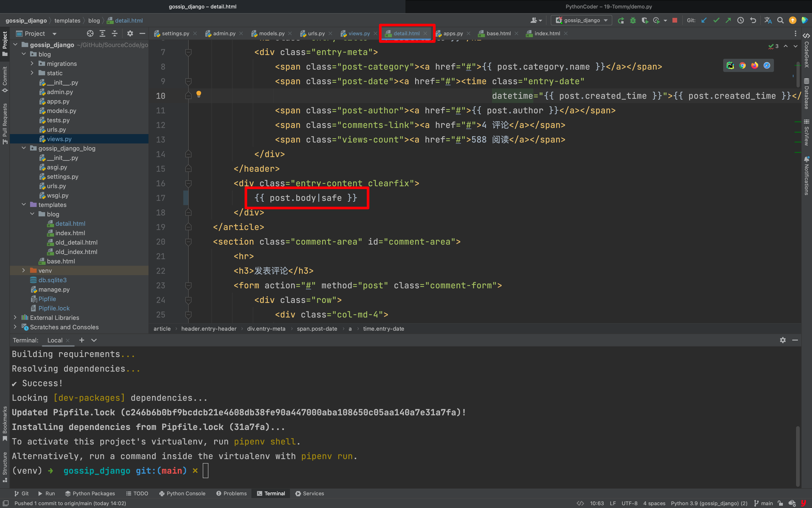Toggle the Database side panel

[x=807, y=93]
